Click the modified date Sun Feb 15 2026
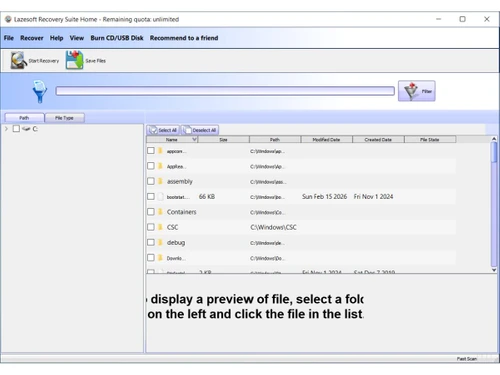This screenshot has height=375, width=500. 324,197
